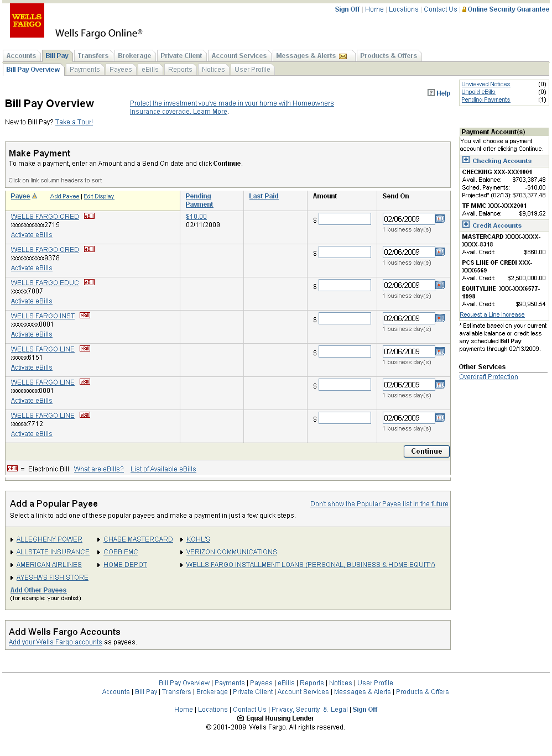Open calendar icon for WELLS FARGO EDUC row
Image resolution: width=552 pixels, height=756 pixels.
point(440,285)
